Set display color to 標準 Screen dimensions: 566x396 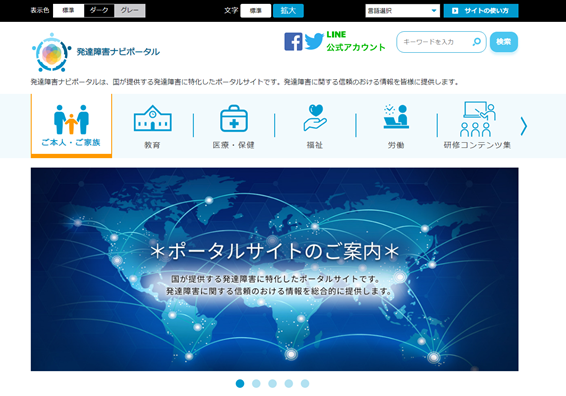69,10
